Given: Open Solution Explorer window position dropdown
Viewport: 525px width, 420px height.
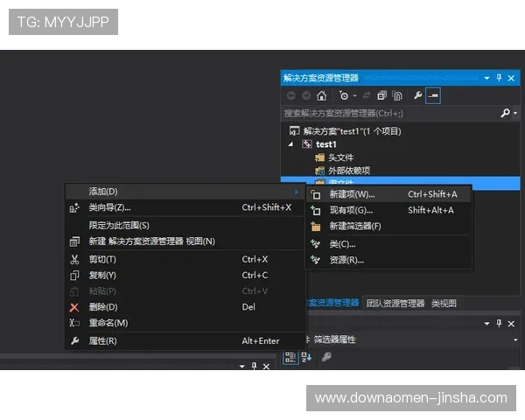Looking at the screenshot, I should pyautogui.click(x=486, y=78).
